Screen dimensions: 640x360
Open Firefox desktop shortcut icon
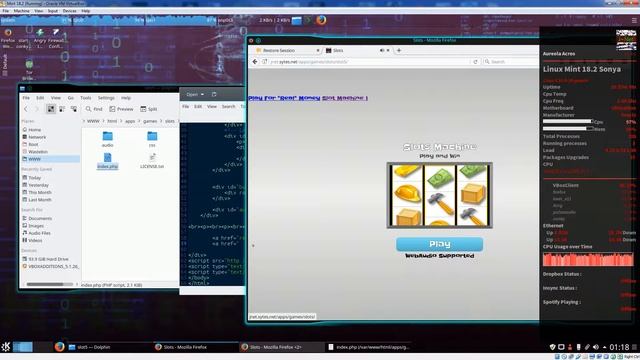8,37
